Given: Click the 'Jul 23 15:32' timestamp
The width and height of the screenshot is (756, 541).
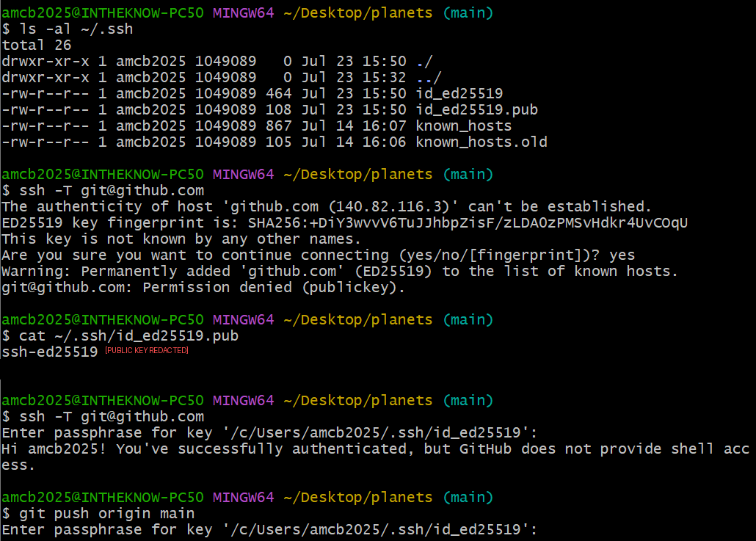Looking at the screenshot, I should [x=353, y=78].
